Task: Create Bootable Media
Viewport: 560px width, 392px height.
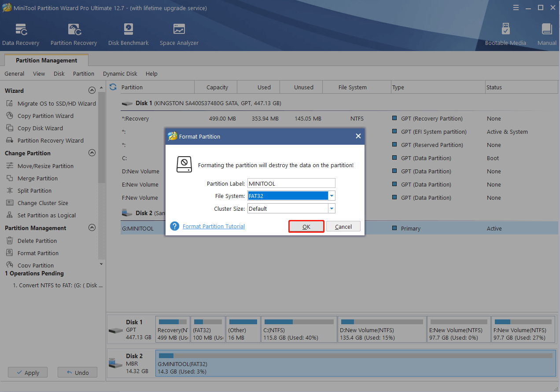Action: [x=505, y=35]
